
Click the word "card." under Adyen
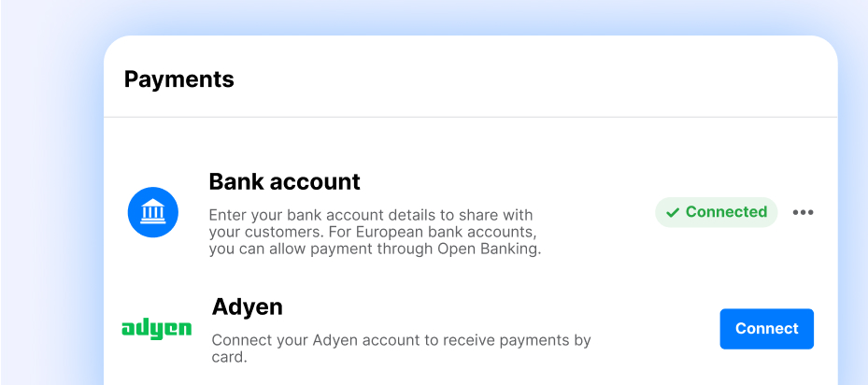point(229,357)
